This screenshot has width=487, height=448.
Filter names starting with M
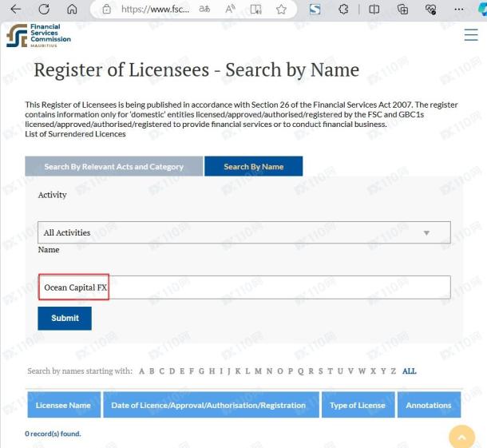click(258, 371)
